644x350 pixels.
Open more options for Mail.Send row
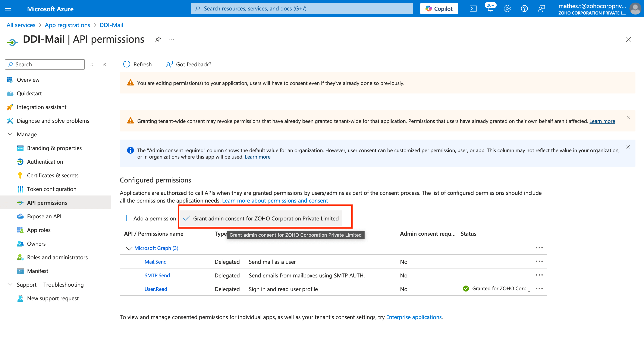tap(539, 261)
